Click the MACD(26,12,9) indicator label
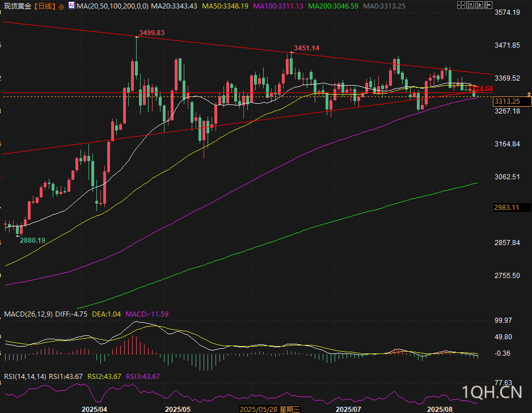Image resolution: width=532 pixels, height=413 pixels. point(28,314)
